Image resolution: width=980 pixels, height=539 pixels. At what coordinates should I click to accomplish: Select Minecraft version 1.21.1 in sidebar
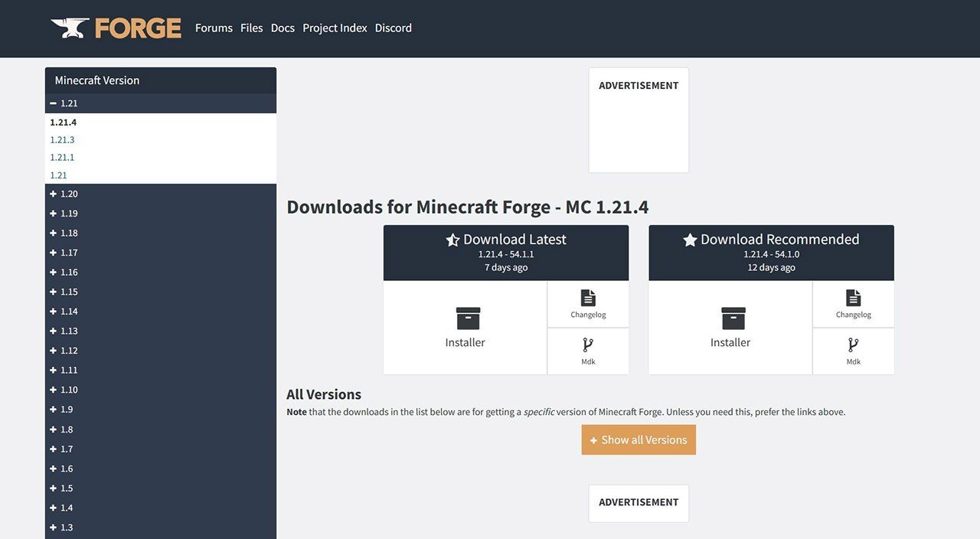click(x=63, y=158)
